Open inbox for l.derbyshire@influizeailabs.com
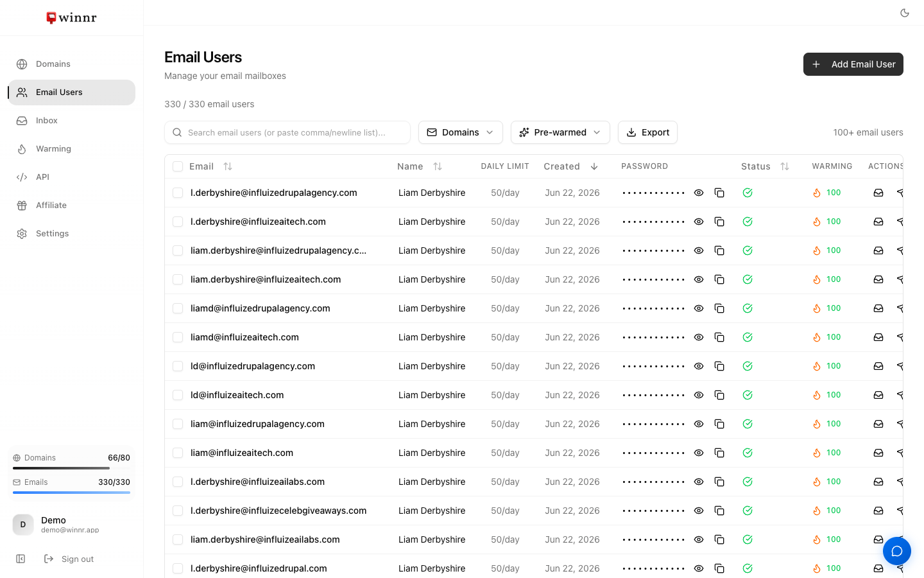The image size is (924, 578). pyautogui.click(x=878, y=482)
